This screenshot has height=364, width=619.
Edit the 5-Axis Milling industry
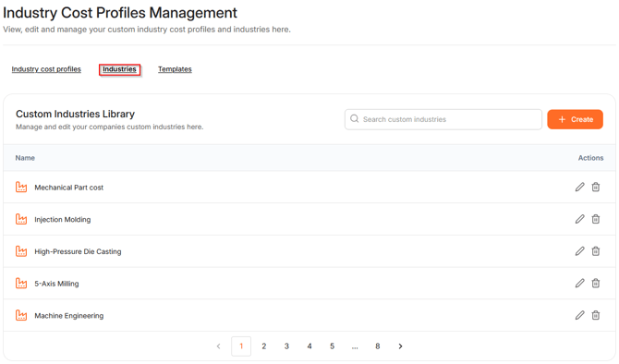click(579, 283)
